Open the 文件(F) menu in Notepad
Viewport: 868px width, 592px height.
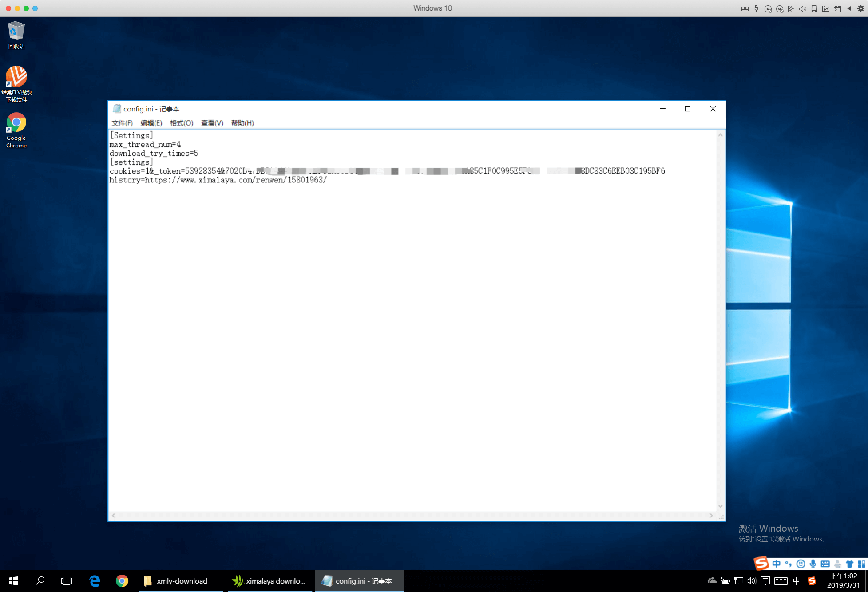(122, 123)
